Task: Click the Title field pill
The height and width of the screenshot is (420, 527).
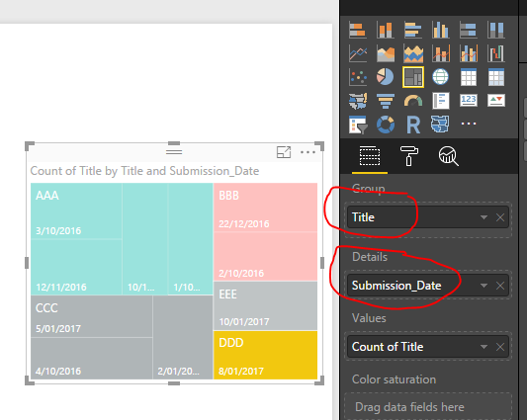Action: click(x=428, y=217)
